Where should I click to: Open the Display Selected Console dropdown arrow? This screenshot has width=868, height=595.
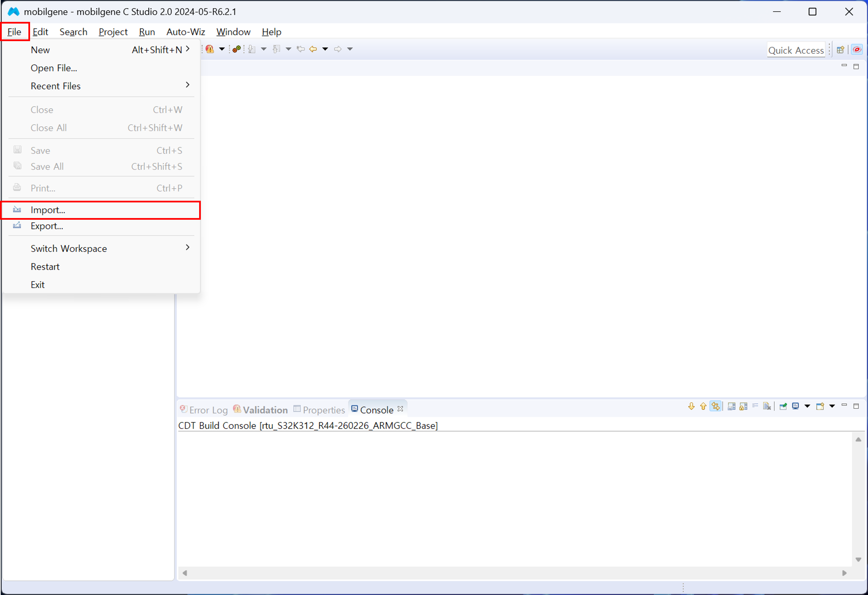(807, 406)
